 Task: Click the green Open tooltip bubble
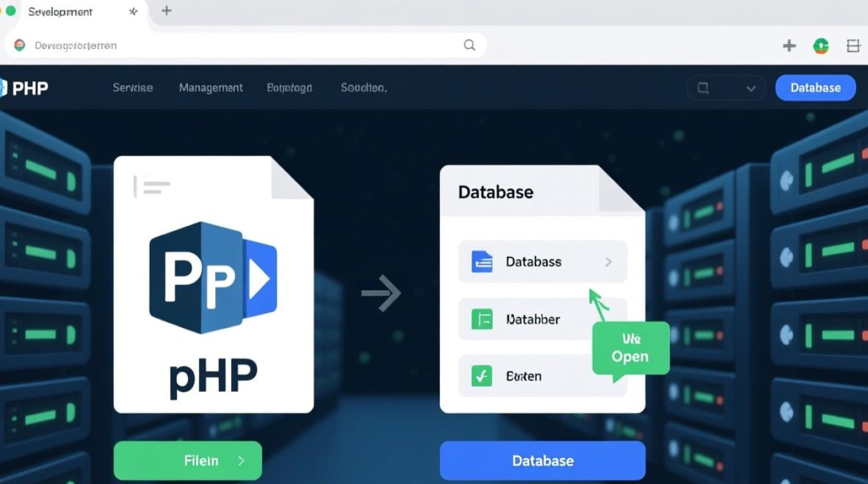[x=630, y=349]
